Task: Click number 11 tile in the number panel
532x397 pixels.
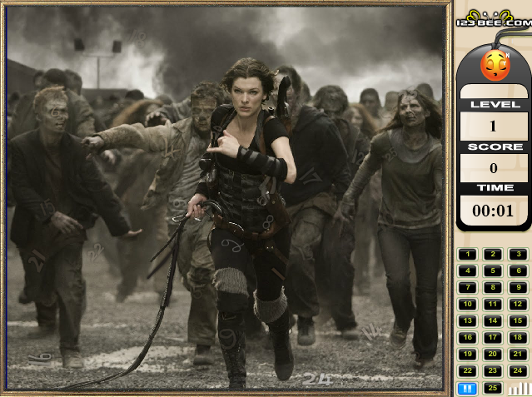Action: (x=493, y=304)
